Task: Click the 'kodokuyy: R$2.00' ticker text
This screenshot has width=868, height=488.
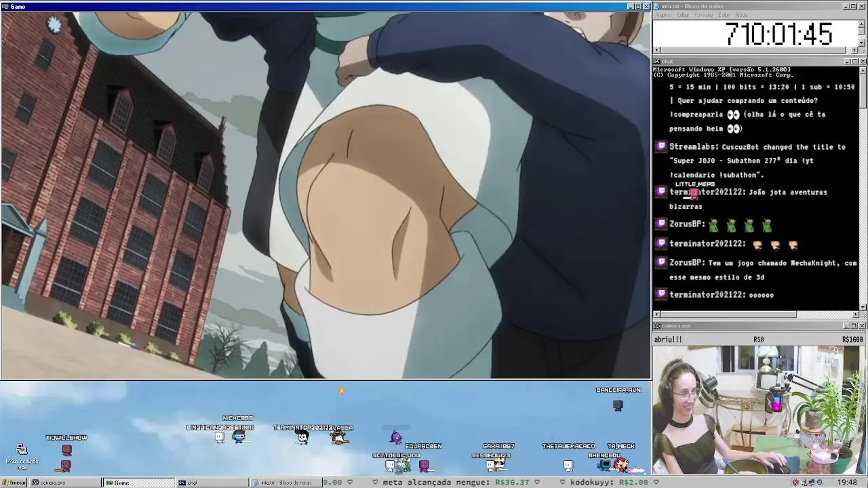Action: (x=609, y=483)
